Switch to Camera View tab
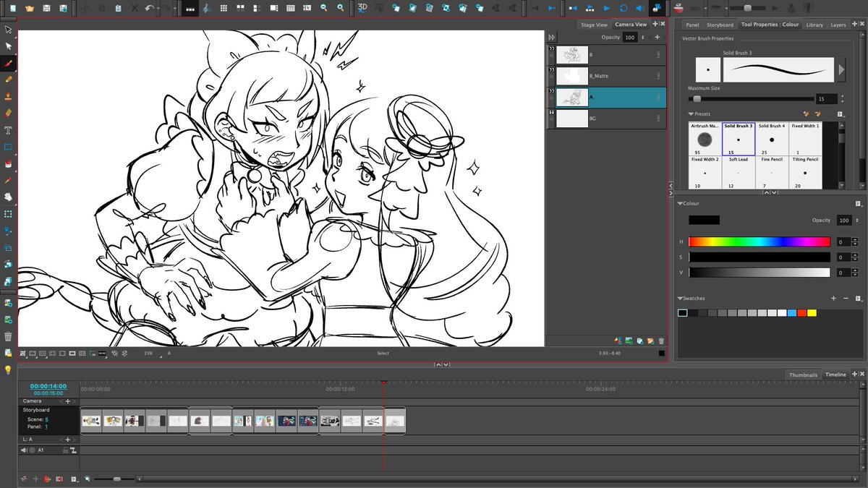868x488 pixels. click(630, 25)
